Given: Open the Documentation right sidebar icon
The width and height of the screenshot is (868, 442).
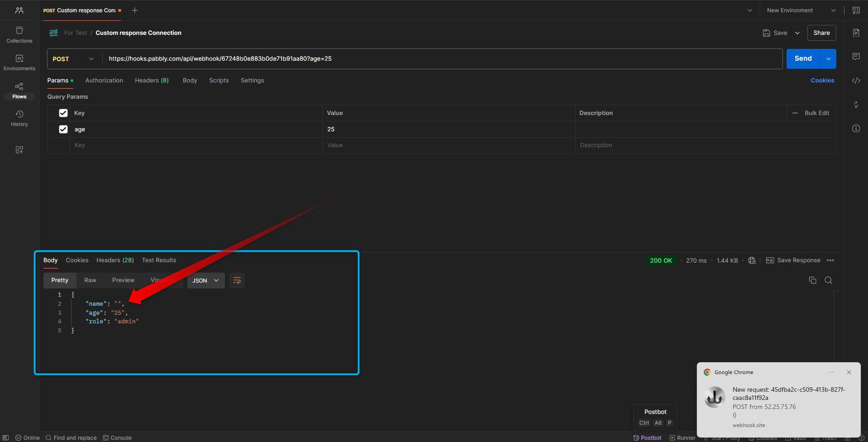Looking at the screenshot, I should (x=856, y=33).
